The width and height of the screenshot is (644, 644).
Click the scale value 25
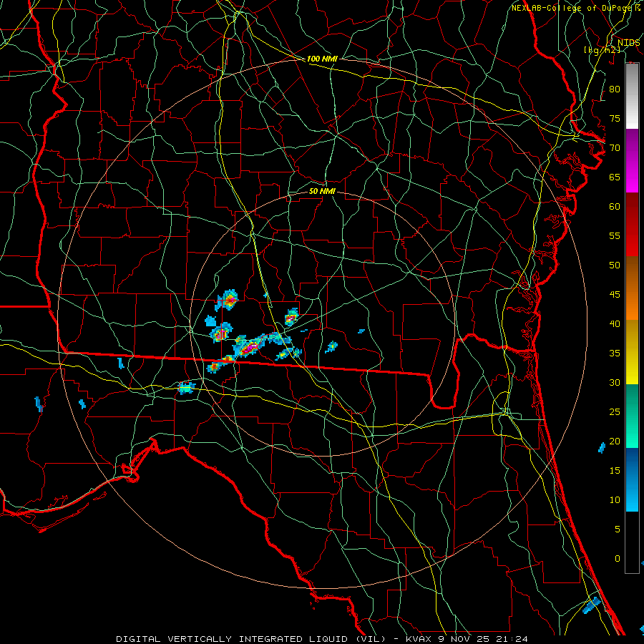[615, 412]
